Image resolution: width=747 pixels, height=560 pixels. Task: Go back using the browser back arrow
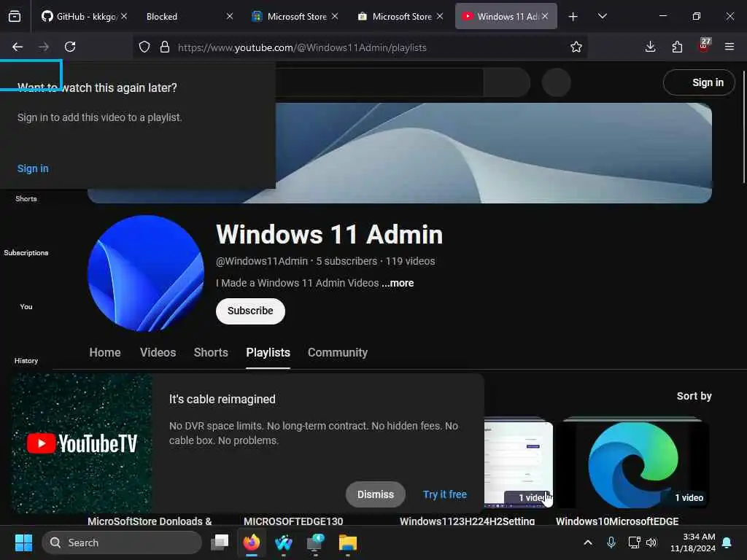(x=18, y=47)
